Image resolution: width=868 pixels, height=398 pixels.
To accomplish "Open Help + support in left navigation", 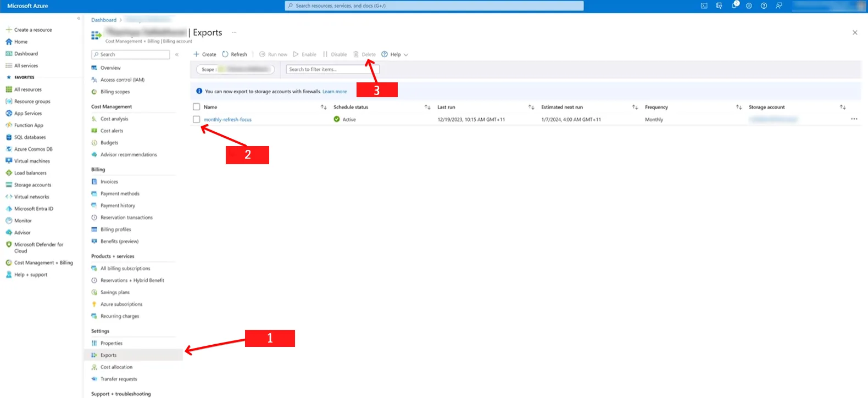I will pyautogui.click(x=30, y=275).
